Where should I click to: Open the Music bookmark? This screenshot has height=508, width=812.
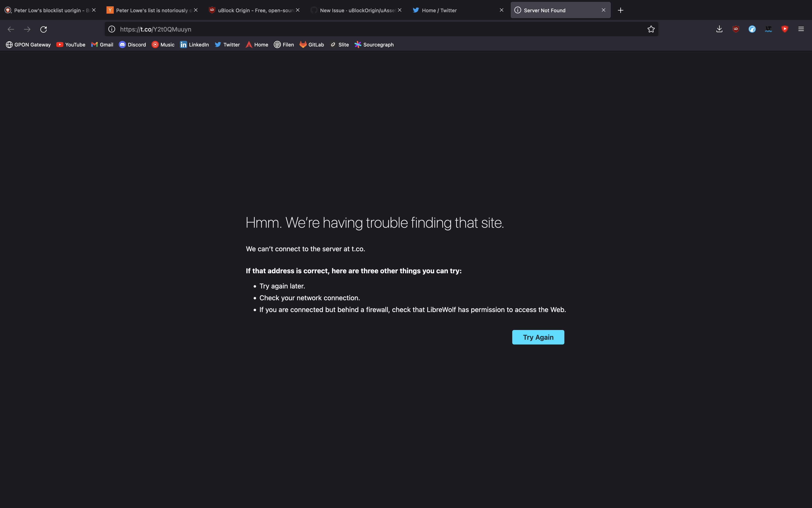[x=163, y=45]
